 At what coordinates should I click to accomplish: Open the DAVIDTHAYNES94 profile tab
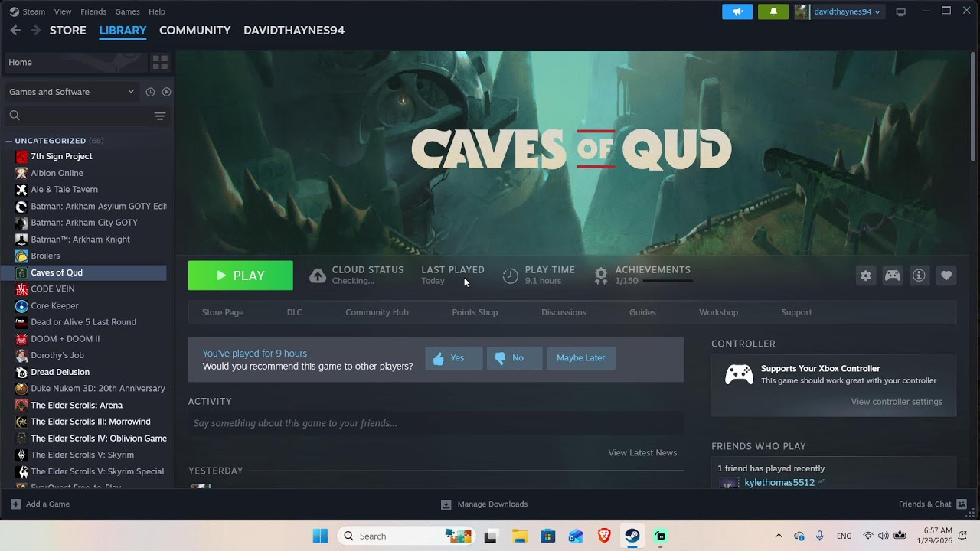click(294, 31)
